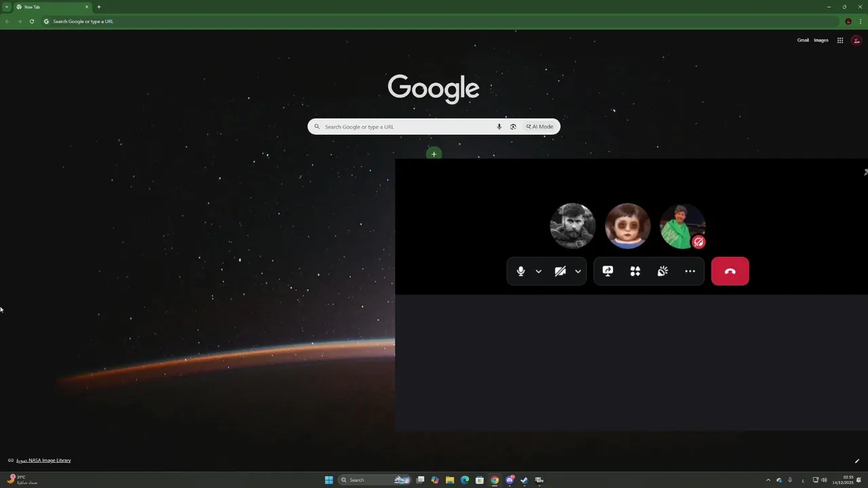
Task: Hang up with the red disconnect button
Action: click(x=730, y=271)
